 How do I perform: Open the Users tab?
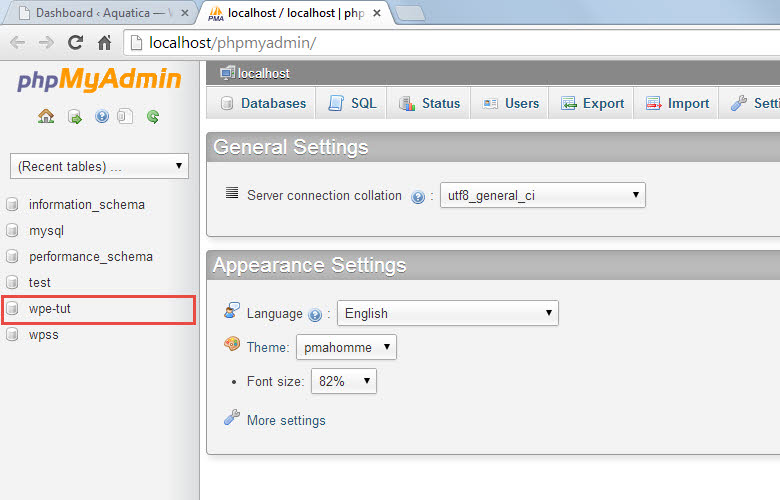tap(509, 103)
